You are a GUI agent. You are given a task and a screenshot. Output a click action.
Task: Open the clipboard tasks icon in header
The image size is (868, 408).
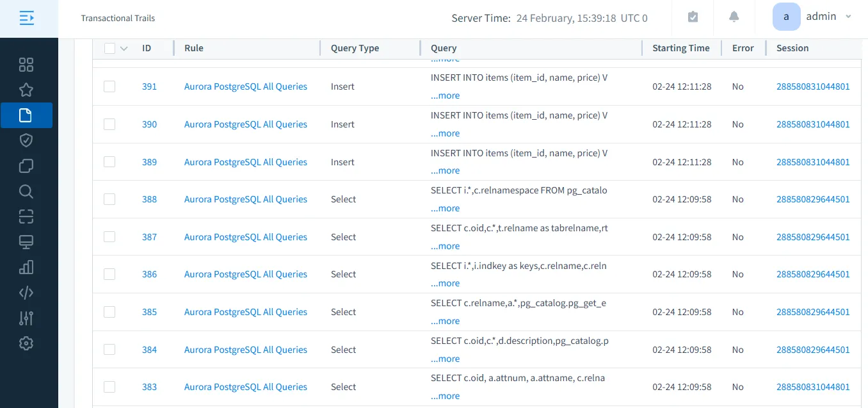[x=693, y=17]
